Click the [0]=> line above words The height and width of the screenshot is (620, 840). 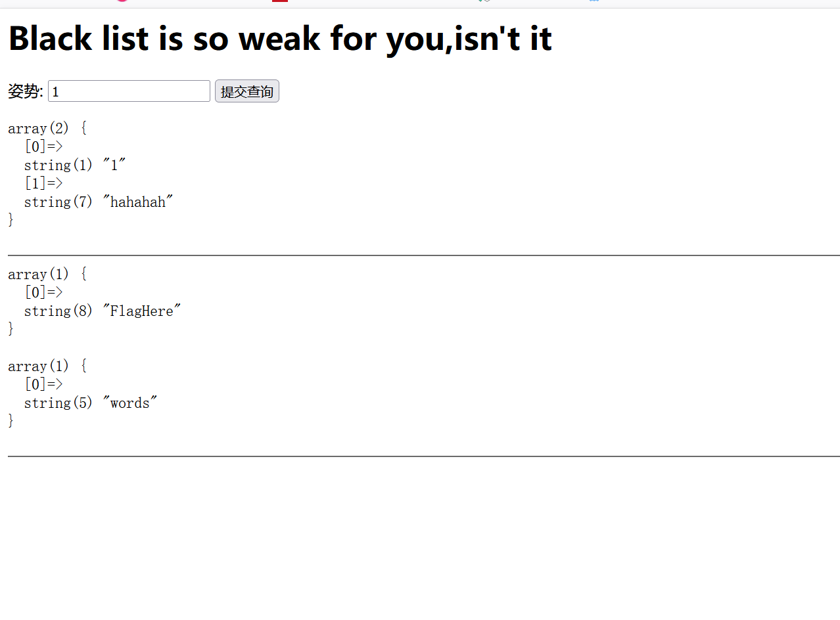click(43, 384)
